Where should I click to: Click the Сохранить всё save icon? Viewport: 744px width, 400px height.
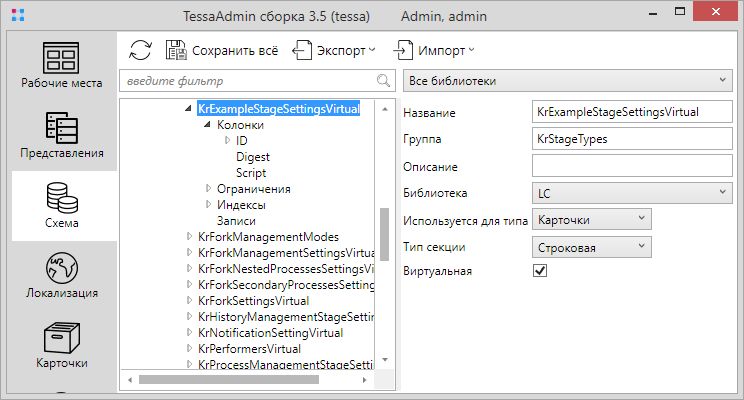pyautogui.click(x=176, y=49)
